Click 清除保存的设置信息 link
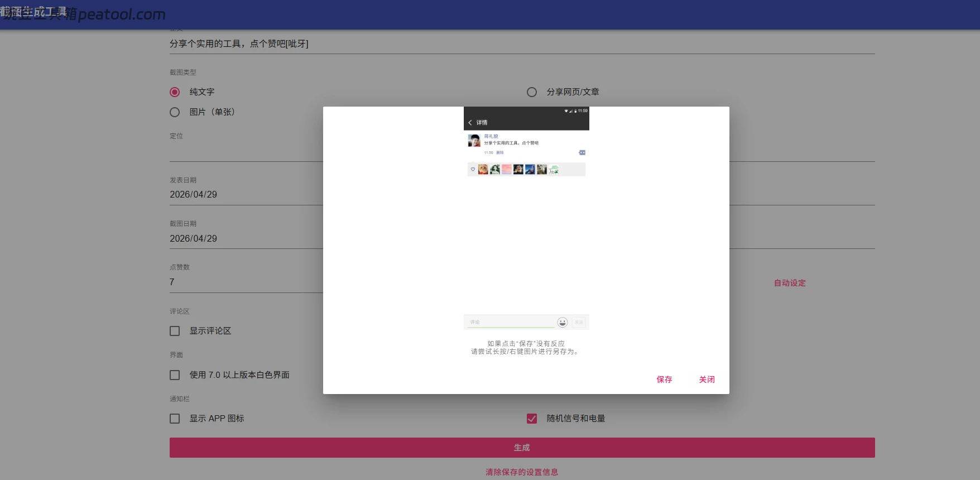This screenshot has height=480, width=980. (521, 472)
